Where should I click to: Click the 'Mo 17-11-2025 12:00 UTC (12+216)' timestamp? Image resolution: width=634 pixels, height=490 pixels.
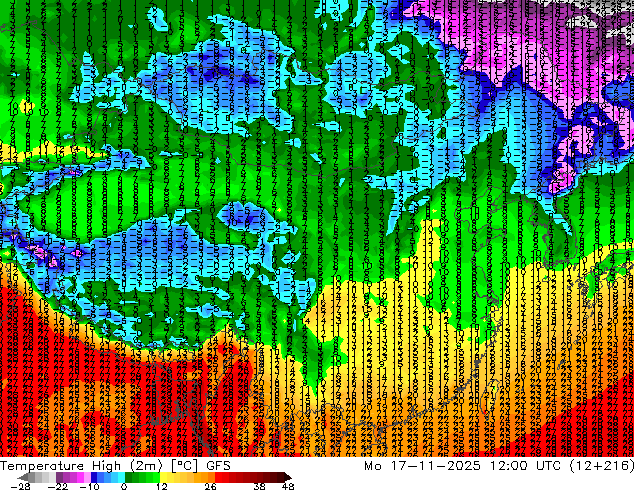coord(499,466)
